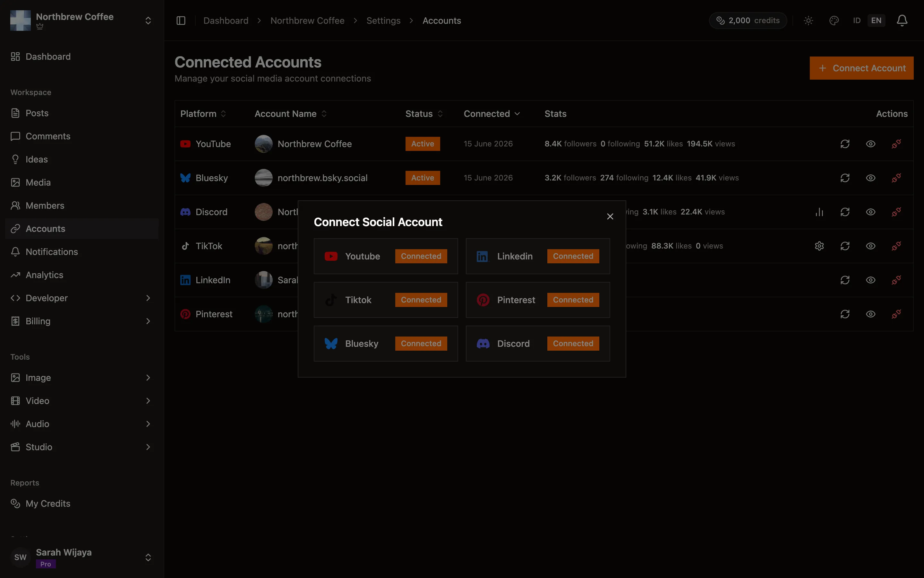
Task: Refresh the Bluesky account row
Action: pyautogui.click(x=845, y=178)
